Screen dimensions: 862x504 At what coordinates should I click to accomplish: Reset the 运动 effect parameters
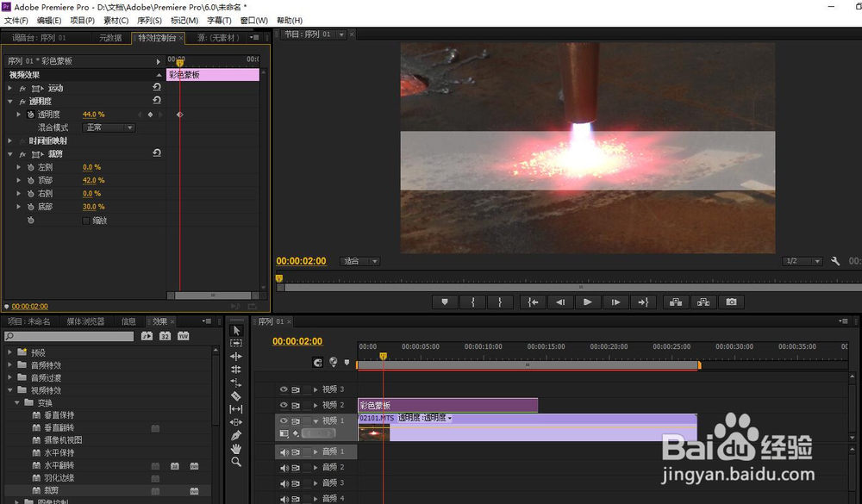click(x=157, y=87)
